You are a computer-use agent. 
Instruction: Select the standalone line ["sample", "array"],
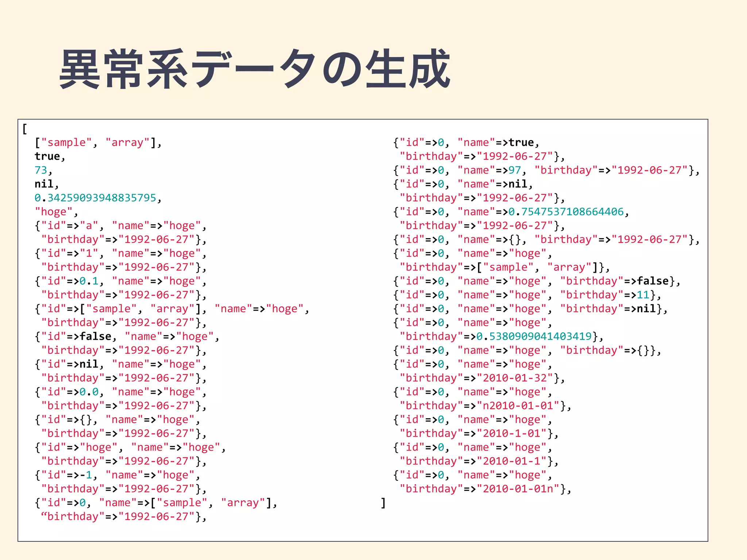98,143
